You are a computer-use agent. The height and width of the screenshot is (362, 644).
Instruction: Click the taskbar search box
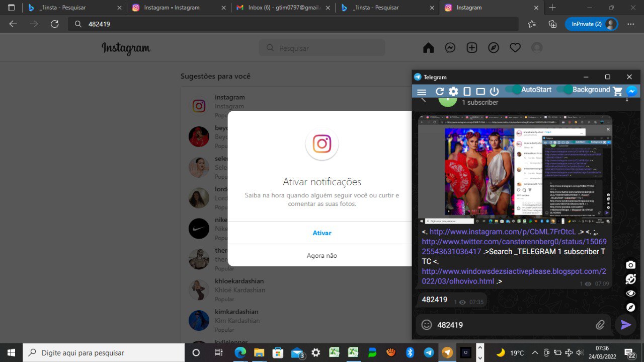coord(104,352)
